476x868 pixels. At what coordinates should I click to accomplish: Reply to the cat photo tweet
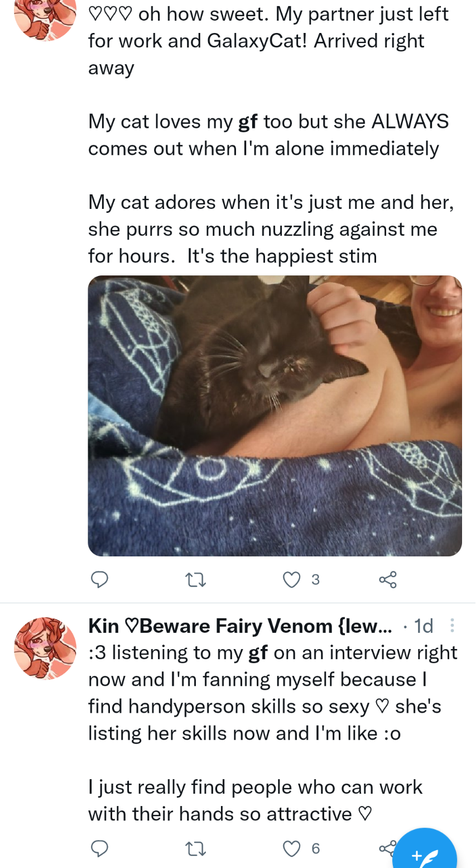[x=99, y=580]
